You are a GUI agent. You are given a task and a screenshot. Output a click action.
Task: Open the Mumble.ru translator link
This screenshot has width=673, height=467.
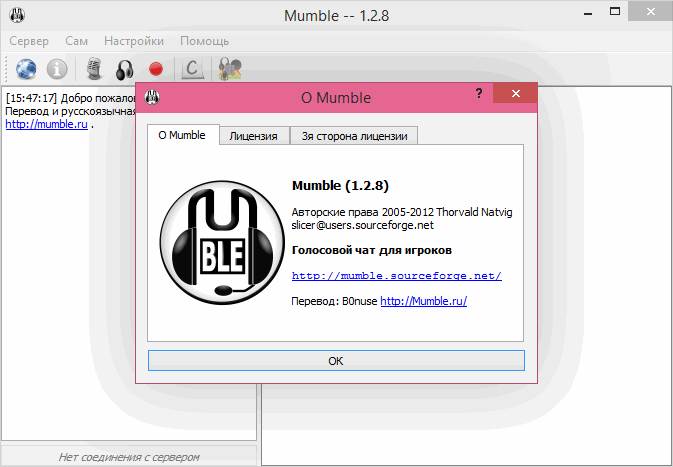pos(424,301)
